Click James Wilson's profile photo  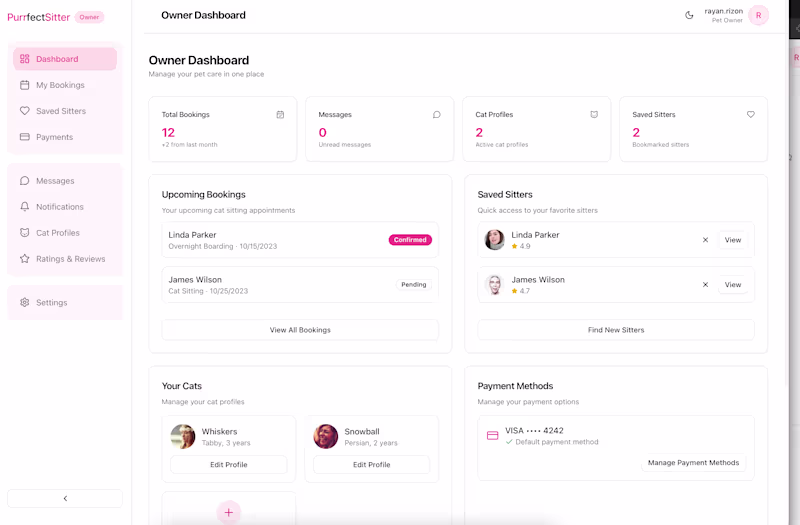coord(494,285)
